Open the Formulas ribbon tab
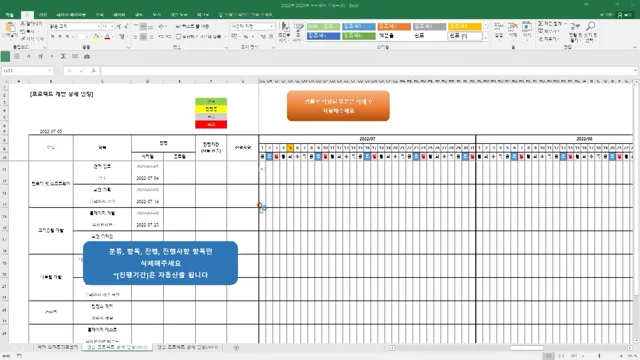Screen dimensions: 640x360 [x=100, y=15]
